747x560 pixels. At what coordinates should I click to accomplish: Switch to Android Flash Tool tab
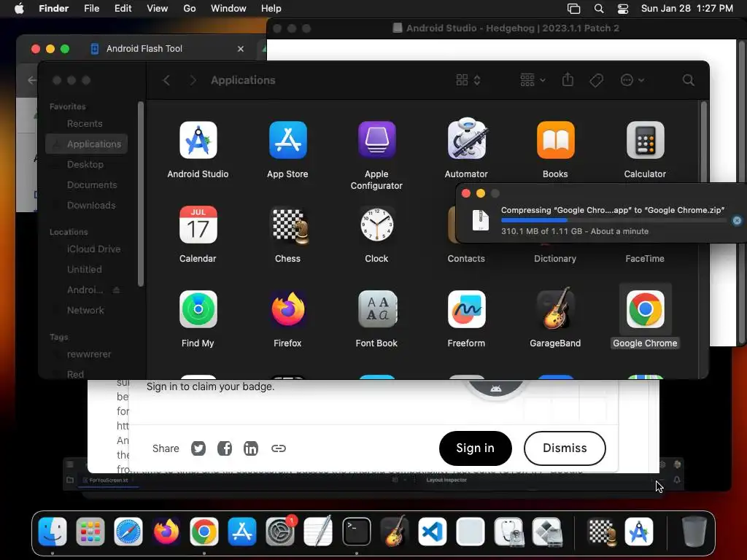pos(144,49)
